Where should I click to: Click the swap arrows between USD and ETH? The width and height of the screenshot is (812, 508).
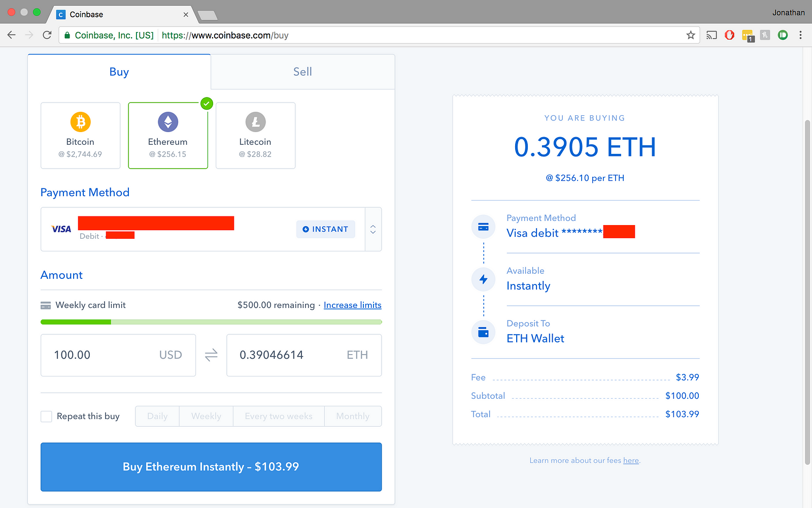211,355
